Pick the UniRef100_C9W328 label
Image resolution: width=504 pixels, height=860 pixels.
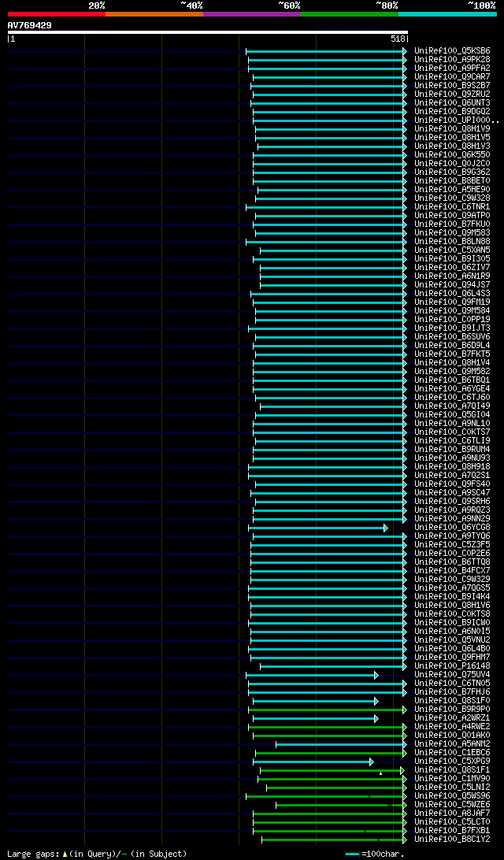coord(453,198)
